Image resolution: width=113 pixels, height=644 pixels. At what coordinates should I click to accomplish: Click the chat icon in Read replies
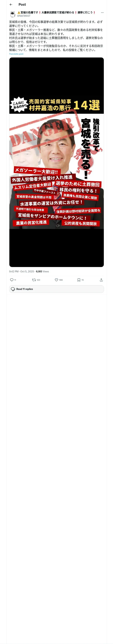point(13,289)
